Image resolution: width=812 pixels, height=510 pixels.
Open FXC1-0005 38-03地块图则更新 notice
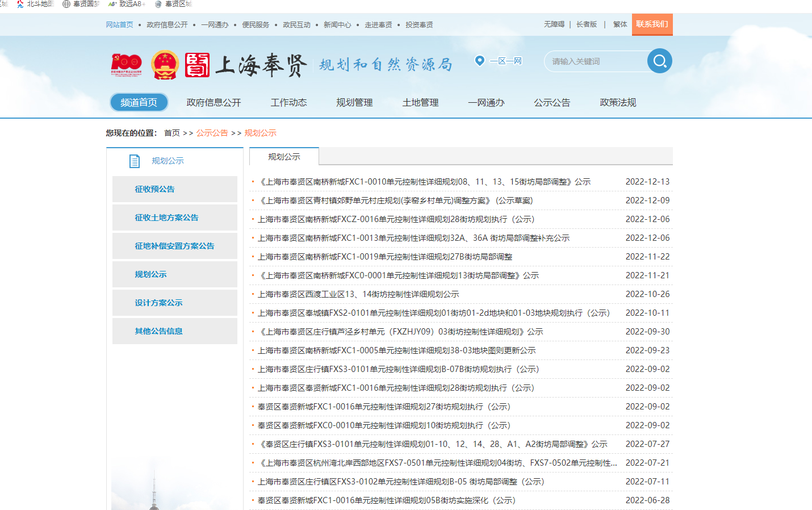pos(397,350)
